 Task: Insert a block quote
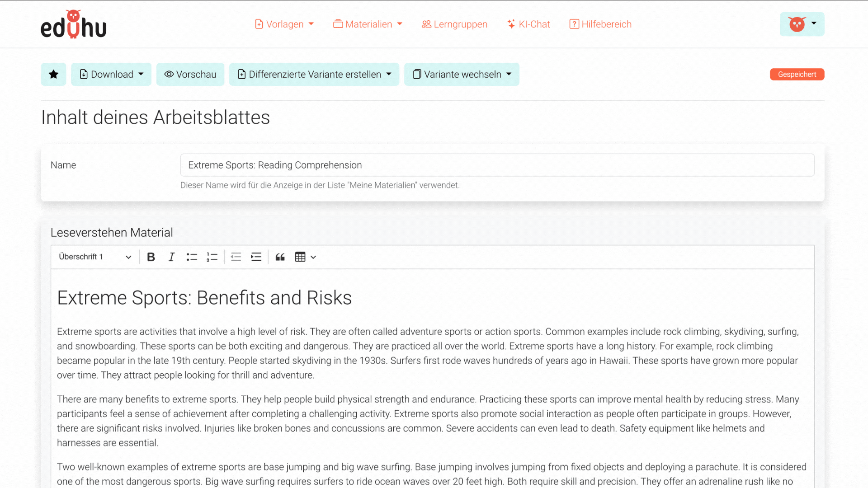tap(280, 257)
